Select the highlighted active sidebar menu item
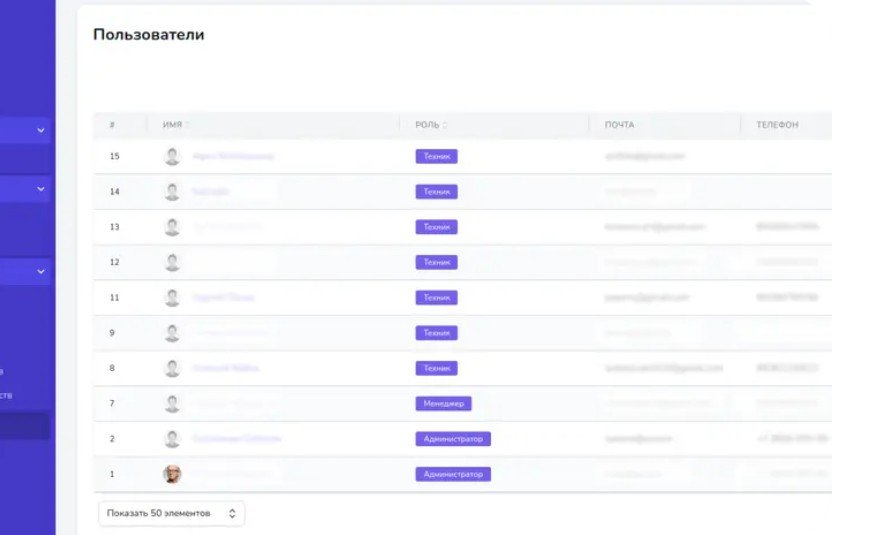The width and height of the screenshot is (870, 535). [25, 427]
